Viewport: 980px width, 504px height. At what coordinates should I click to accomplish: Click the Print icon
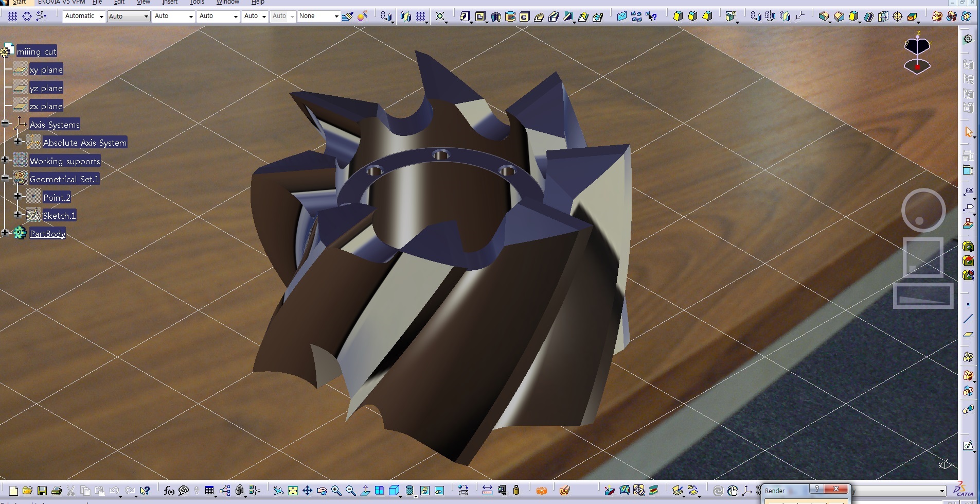[x=57, y=491]
